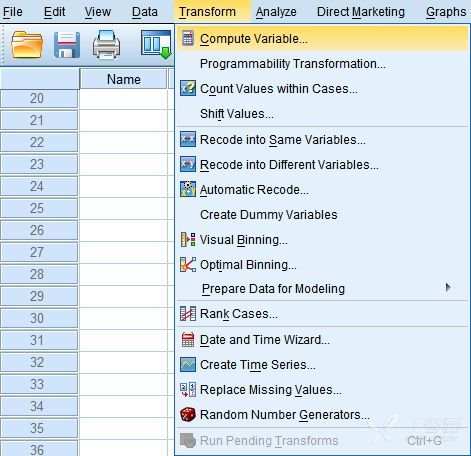Screen dimensions: 471x456
Task: Expand Prepare Data for Modeling submenu arrow
Action: [448, 288]
